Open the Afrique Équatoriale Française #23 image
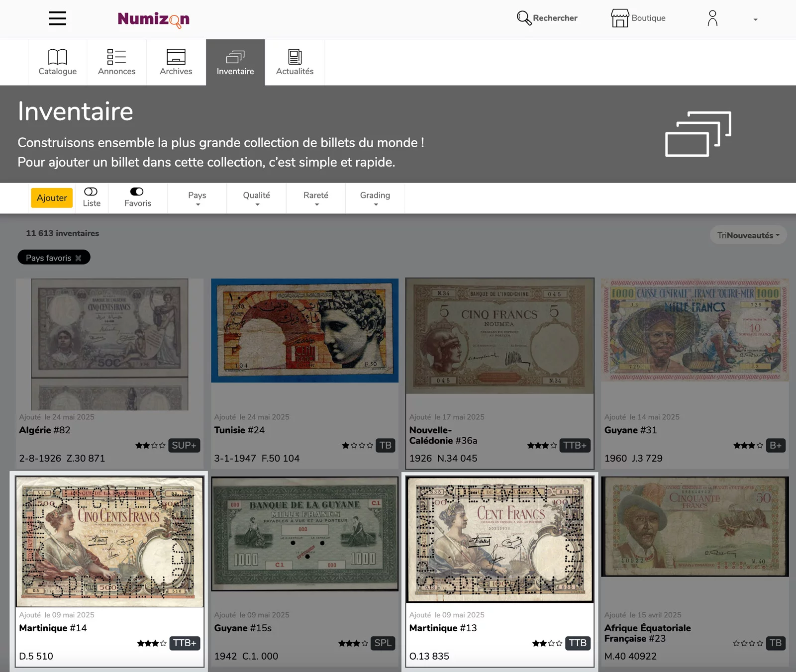The image size is (796, 672). 695,527
